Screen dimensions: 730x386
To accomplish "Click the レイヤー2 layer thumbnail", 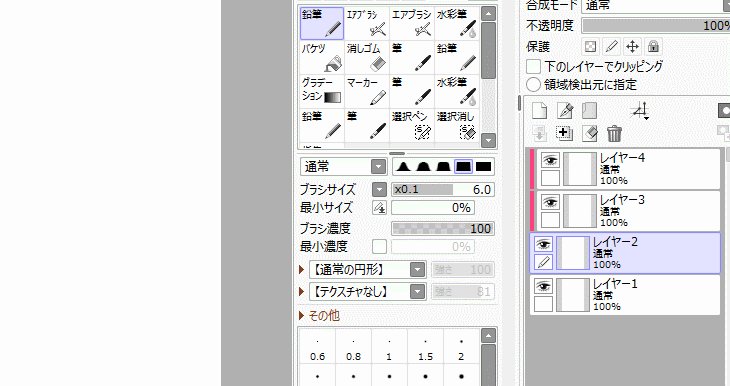I will click(573, 253).
